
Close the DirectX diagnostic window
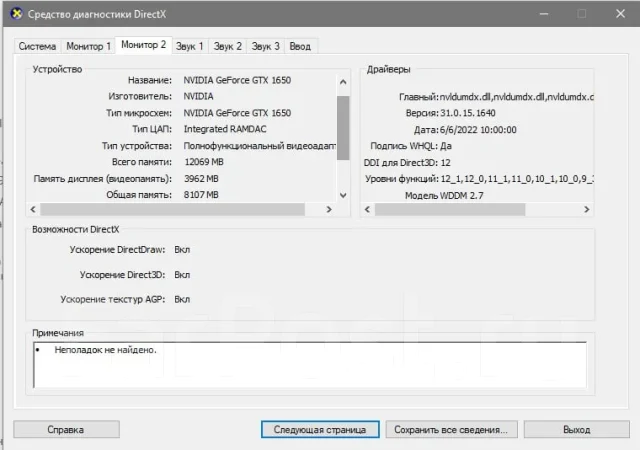tap(620, 14)
